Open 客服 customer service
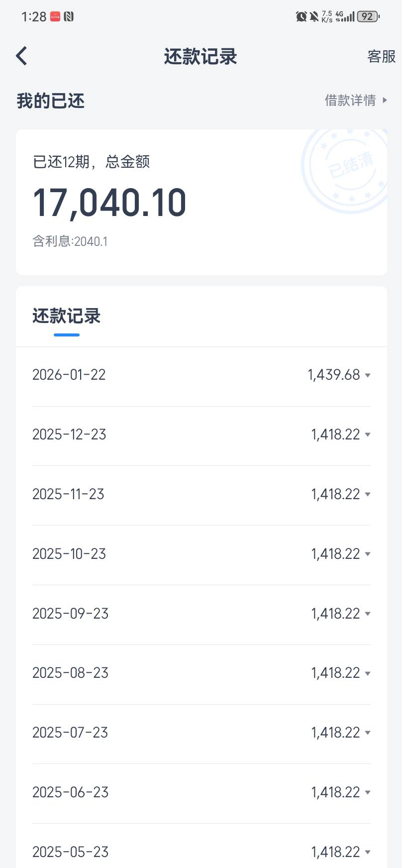The height and width of the screenshot is (868, 402). point(381,57)
